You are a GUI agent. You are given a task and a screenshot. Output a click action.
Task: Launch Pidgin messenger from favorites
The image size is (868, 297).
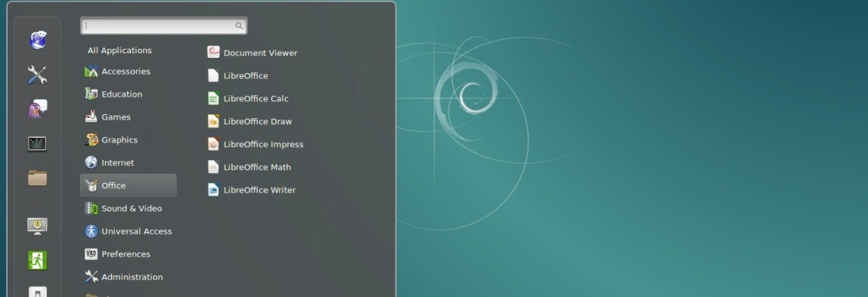pos(37,109)
